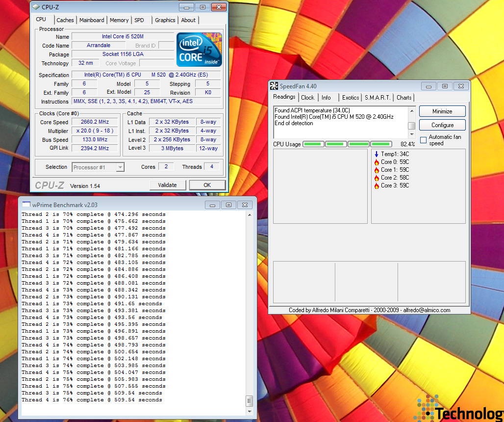This screenshot has width=504, height=422.
Task: Close the SpeedFan 4.40 window
Action: click(x=461, y=86)
